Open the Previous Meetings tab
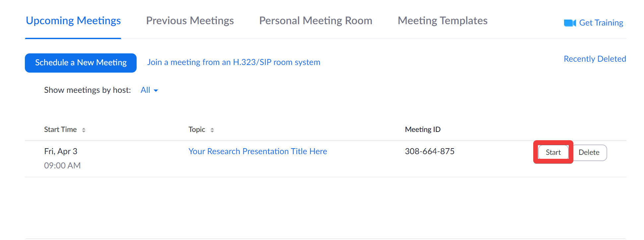 click(190, 21)
